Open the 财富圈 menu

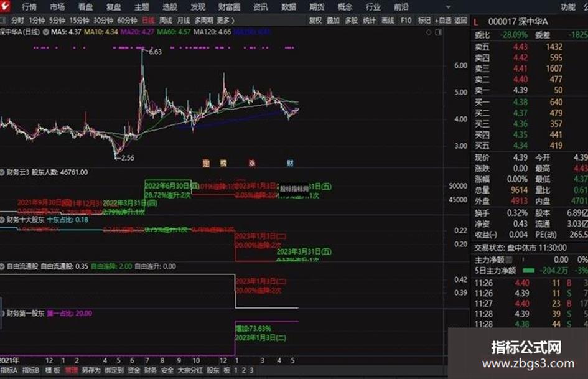click(229, 7)
